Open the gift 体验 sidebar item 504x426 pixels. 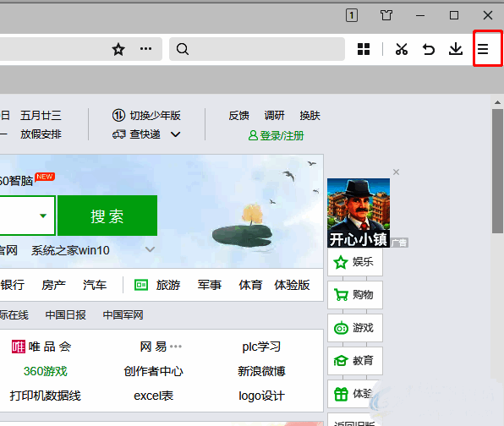pyautogui.click(x=355, y=394)
